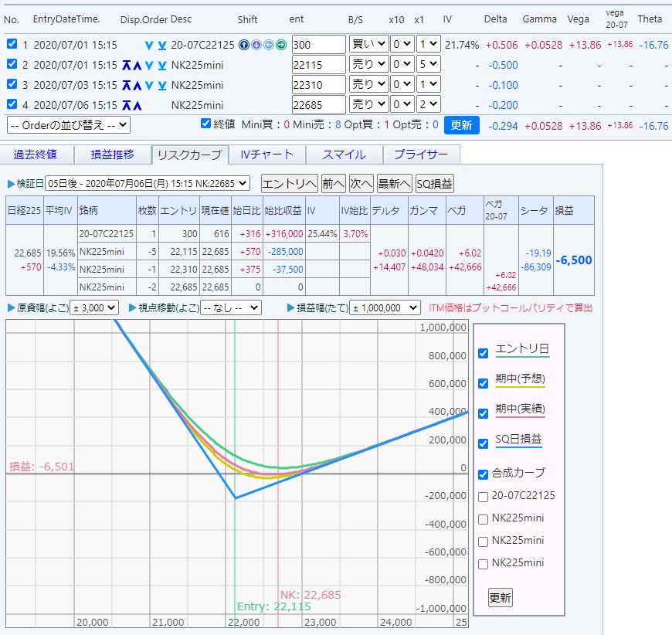Move order 3 (22310) down one row
This screenshot has height=635, width=672.
(149, 85)
